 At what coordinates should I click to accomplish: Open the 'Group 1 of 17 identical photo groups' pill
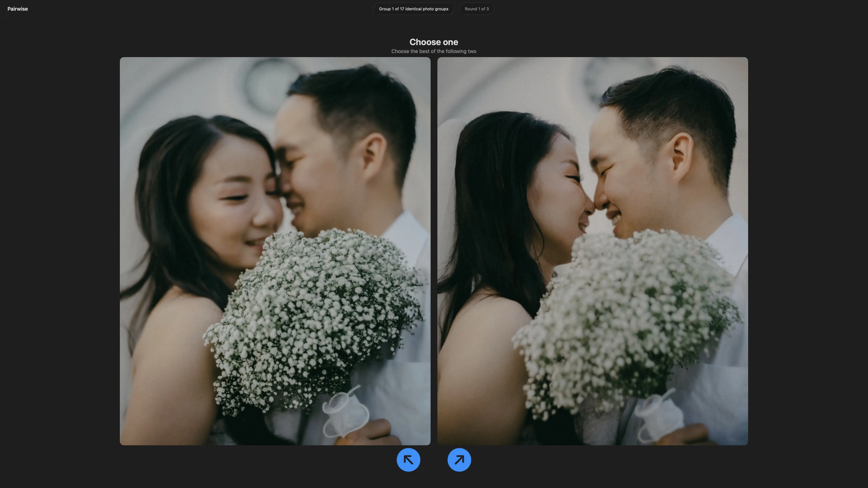coord(413,9)
